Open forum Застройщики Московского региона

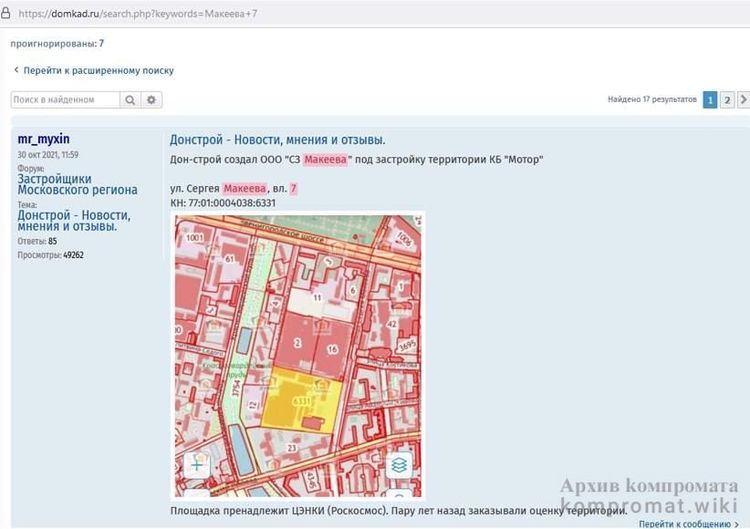77,184
